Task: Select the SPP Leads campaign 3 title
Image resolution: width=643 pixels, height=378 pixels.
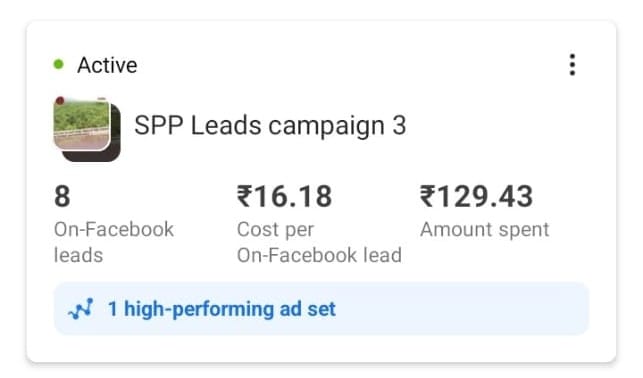Action: tap(270, 125)
